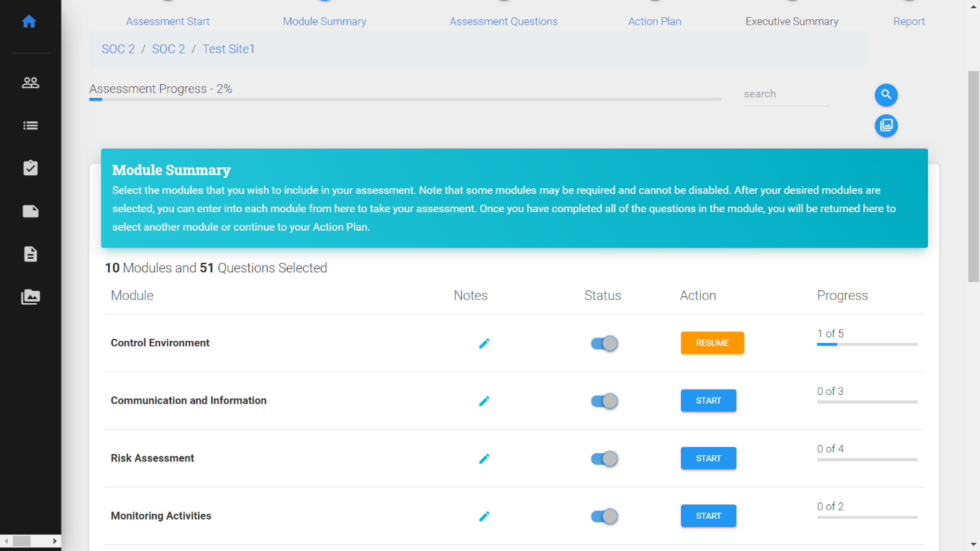The image size is (980, 551).
Task: Resume the Control Environment module
Action: [712, 343]
